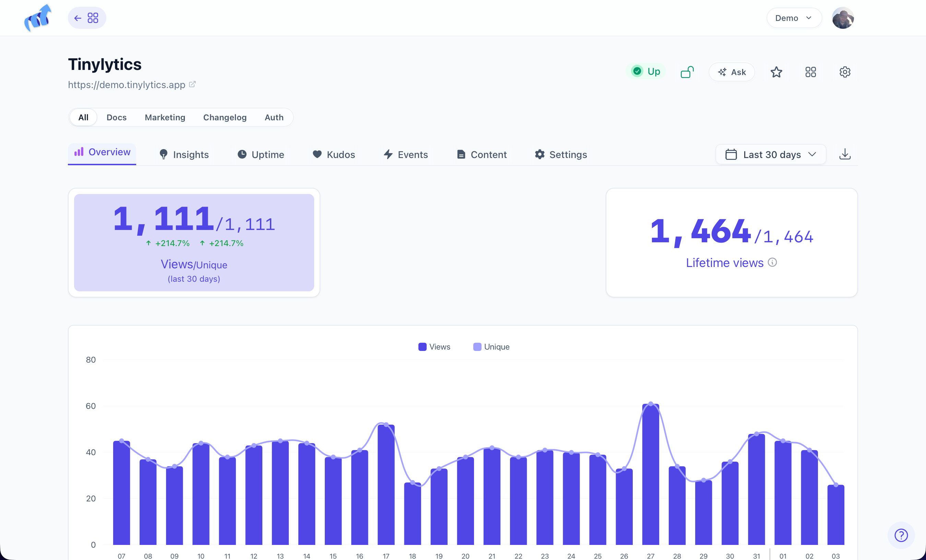This screenshot has height=560, width=926.
Task: Open the demo.tinylytics.app link
Action: 126,85
